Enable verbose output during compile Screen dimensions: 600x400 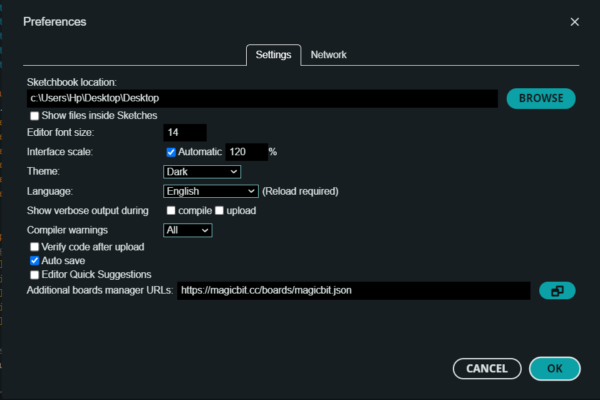171,211
